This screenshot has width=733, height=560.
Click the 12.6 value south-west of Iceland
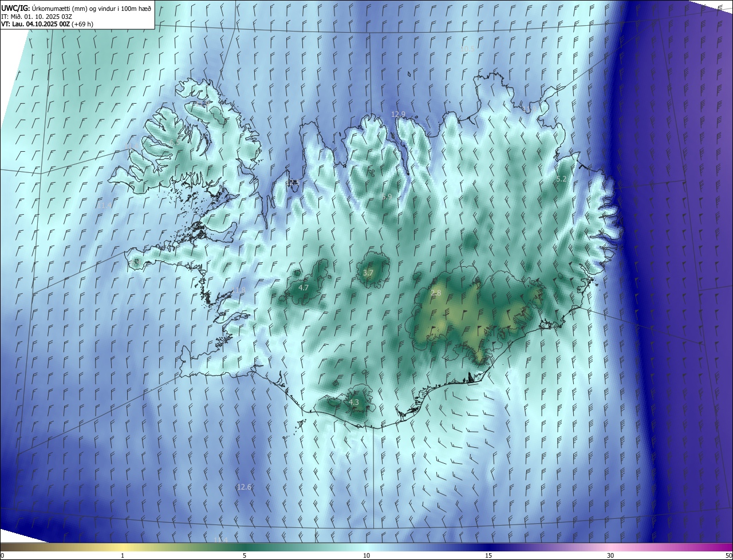244,487
